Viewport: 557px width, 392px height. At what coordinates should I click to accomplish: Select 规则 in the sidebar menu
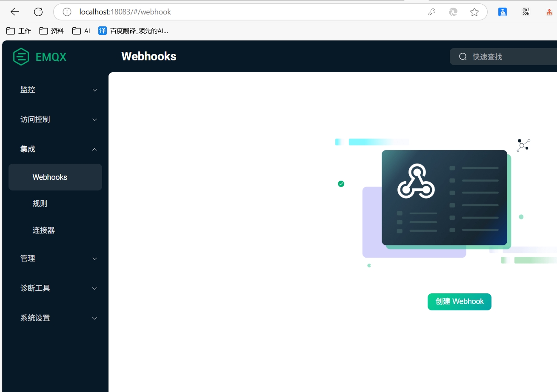[40, 203]
